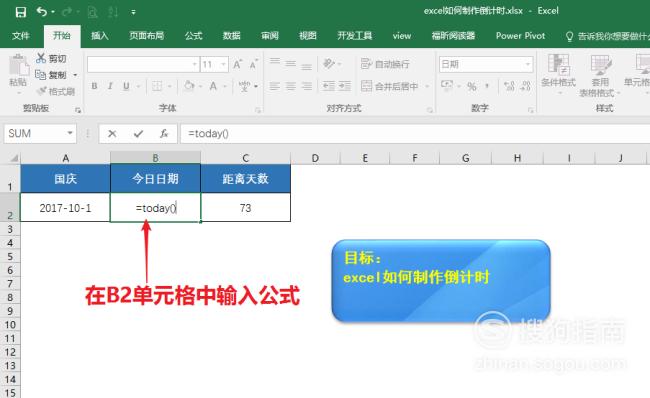This screenshot has height=398, width=650.
Task: Click 套用表格格式 format as table
Action: click(599, 76)
